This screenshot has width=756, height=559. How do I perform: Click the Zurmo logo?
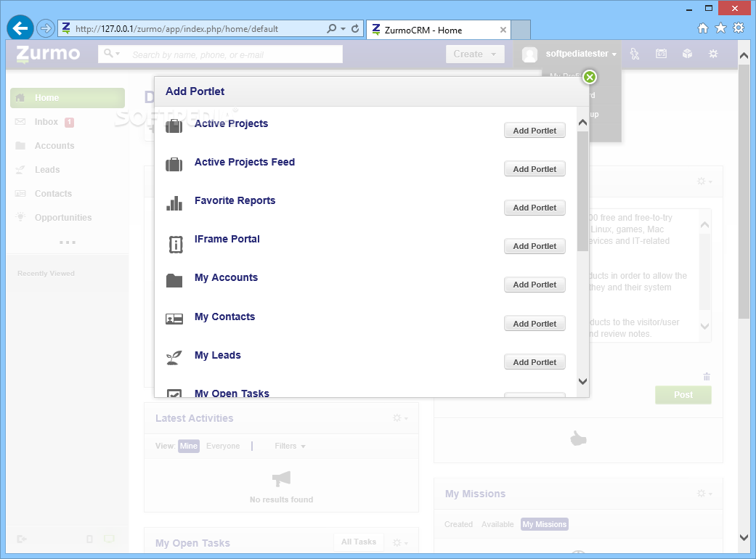pos(48,54)
